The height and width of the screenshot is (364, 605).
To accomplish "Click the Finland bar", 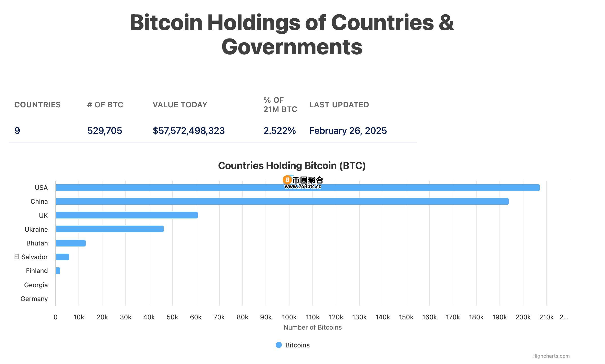I will (x=58, y=271).
